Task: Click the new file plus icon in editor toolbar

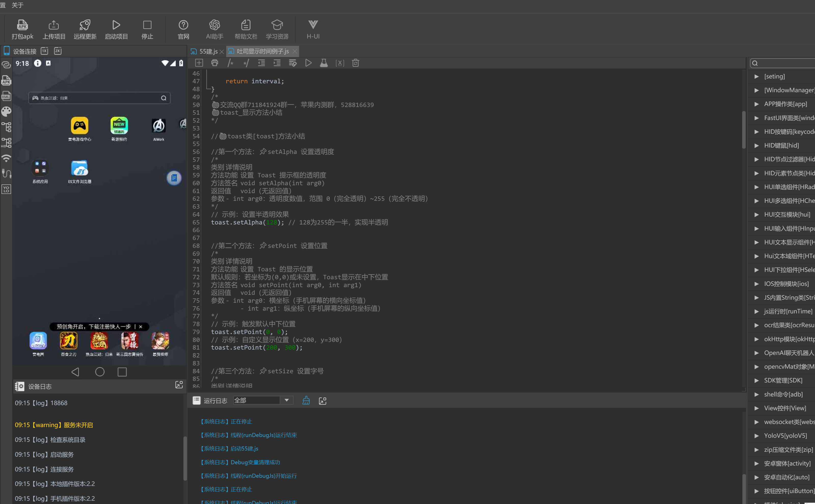Action: tap(199, 63)
